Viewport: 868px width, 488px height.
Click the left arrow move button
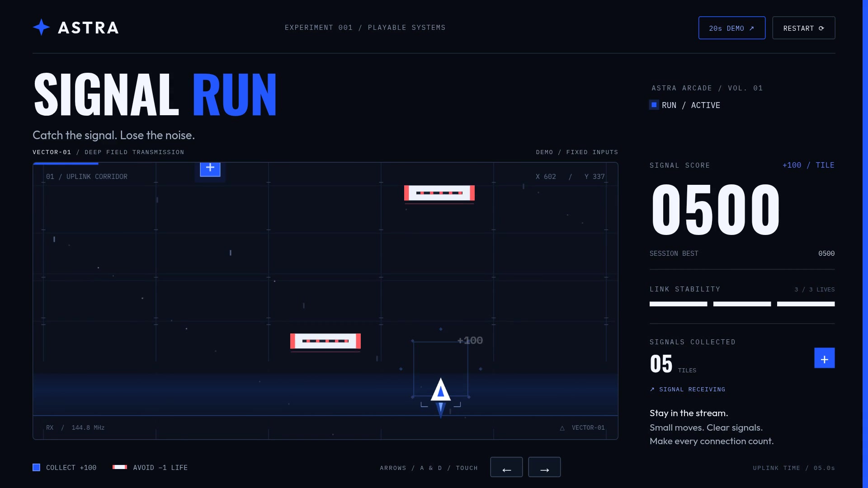coord(506,467)
